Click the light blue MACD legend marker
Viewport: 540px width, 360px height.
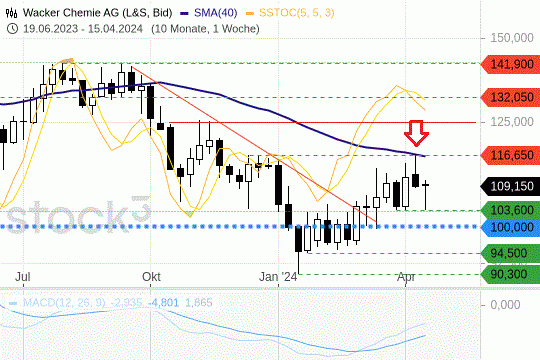click(x=13, y=304)
